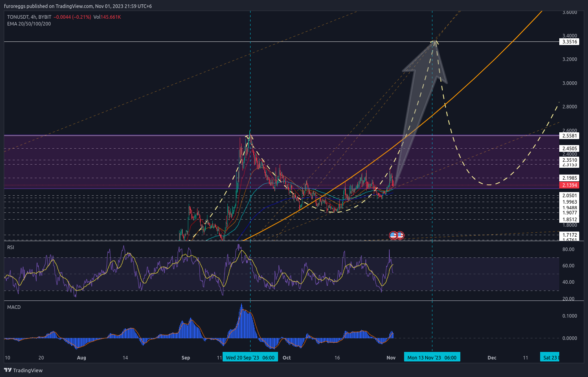Click the Oct label on the time axis
588x377 pixels.
pos(287,358)
